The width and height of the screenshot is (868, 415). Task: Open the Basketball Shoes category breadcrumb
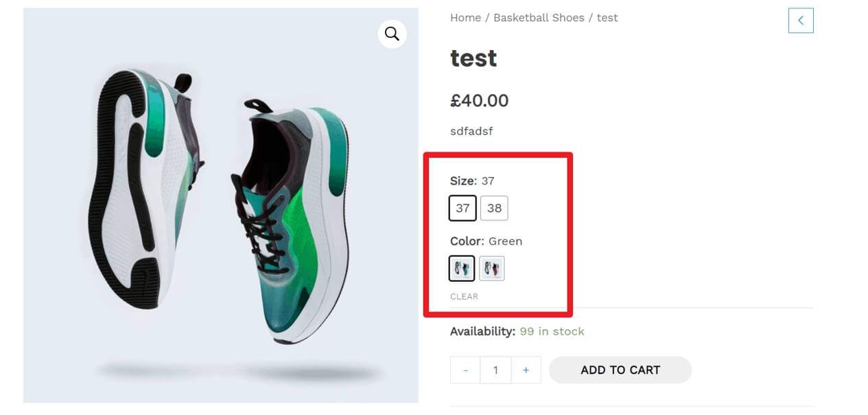(539, 17)
